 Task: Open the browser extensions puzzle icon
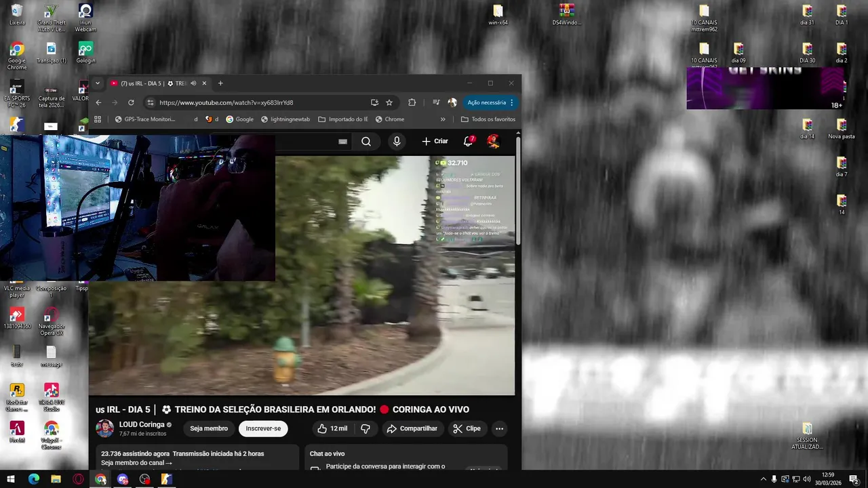click(x=412, y=102)
